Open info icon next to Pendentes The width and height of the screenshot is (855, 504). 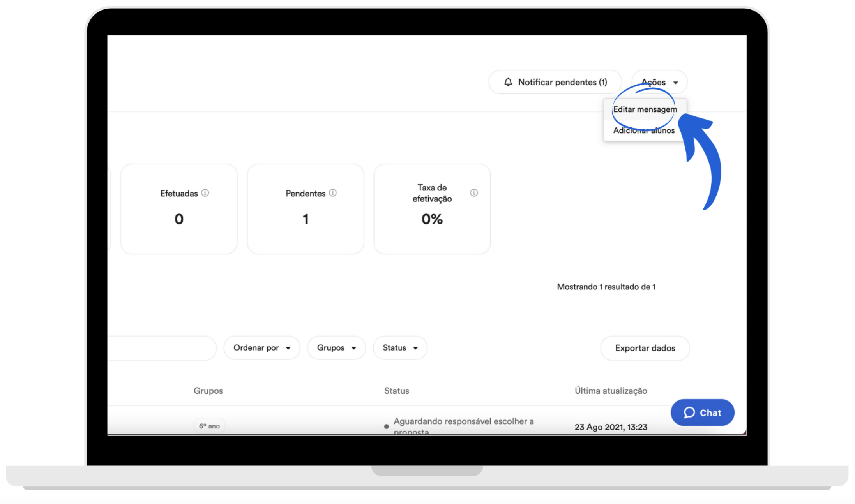tap(333, 193)
